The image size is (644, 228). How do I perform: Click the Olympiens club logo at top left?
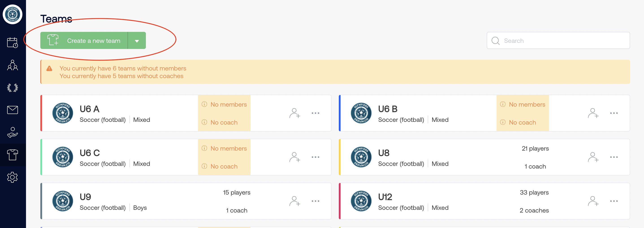point(13,14)
